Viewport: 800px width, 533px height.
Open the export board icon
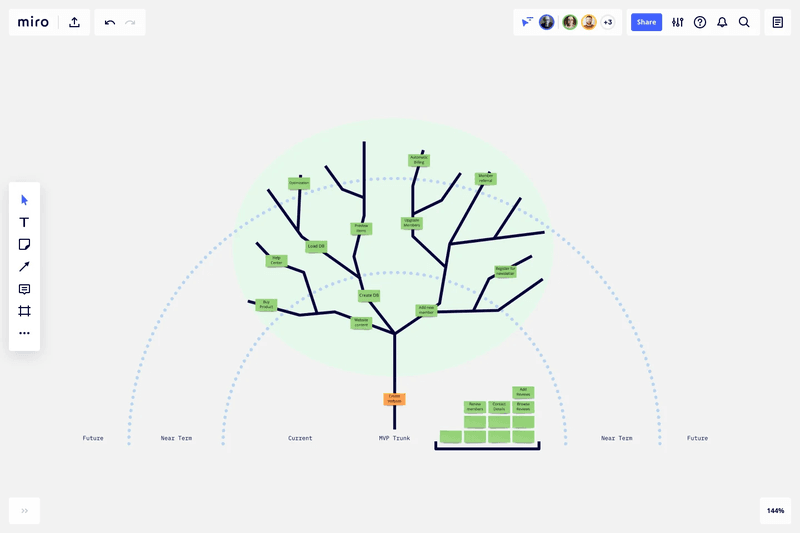coord(74,22)
